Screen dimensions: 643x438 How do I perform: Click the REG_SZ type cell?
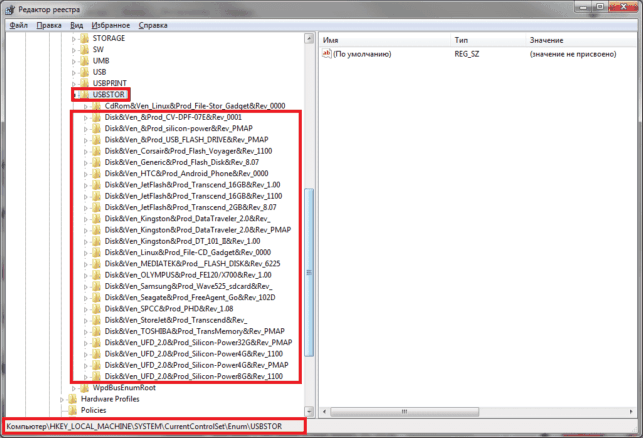[x=467, y=54]
